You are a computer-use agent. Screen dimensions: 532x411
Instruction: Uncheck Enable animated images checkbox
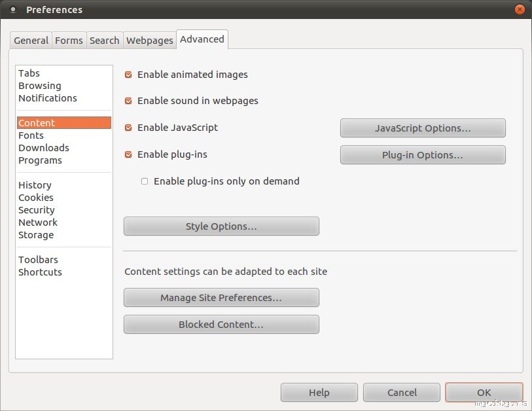click(x=128, y=75)
